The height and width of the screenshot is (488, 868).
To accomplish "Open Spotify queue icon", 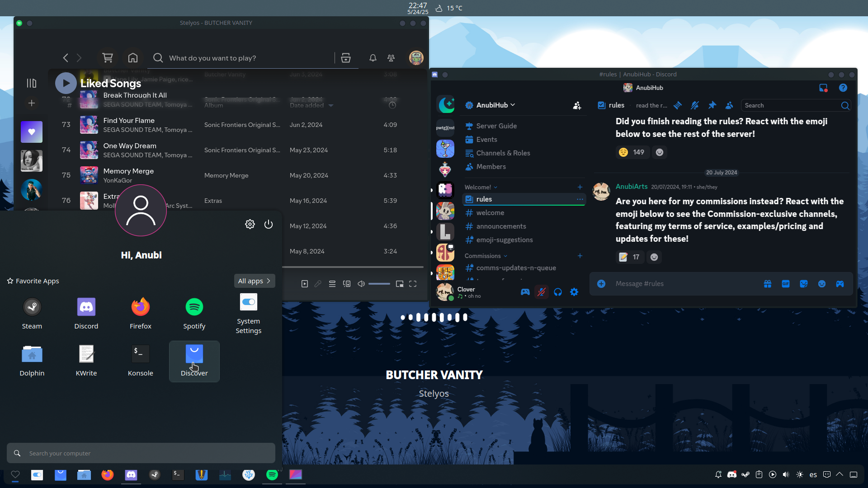I will point(332,284).
